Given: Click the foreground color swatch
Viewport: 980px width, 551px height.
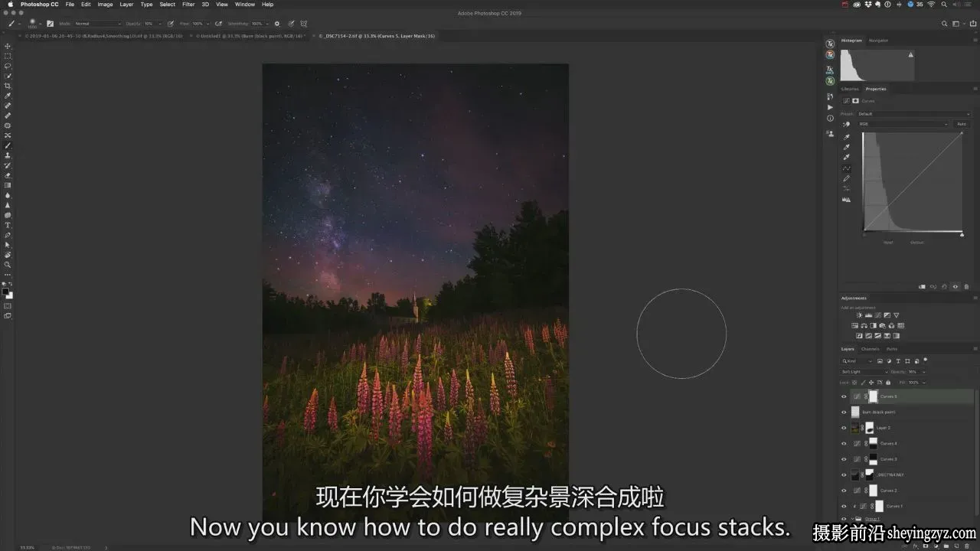Looking at the screenshot, I should [5, 292].
